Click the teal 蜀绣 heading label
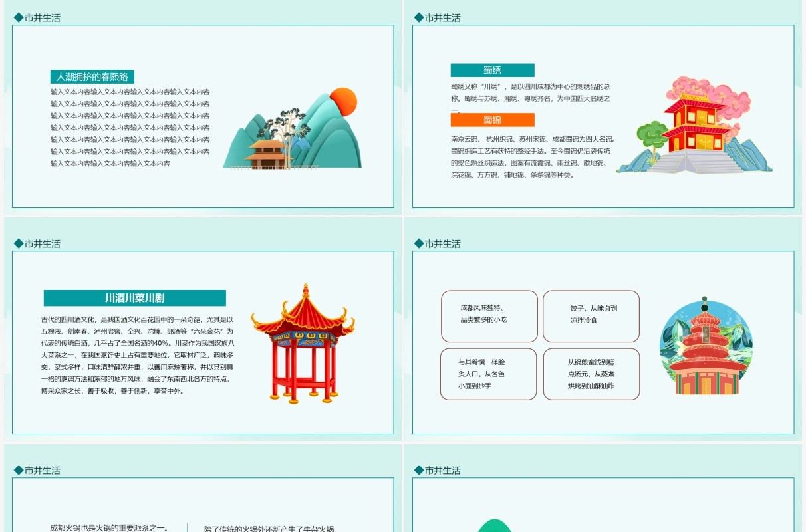This screenshot has width=806, height=532. [x=492, y=70]
